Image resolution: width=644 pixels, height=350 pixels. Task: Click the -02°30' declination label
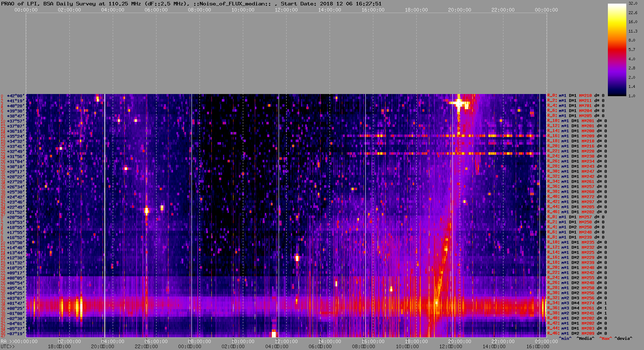16,319
